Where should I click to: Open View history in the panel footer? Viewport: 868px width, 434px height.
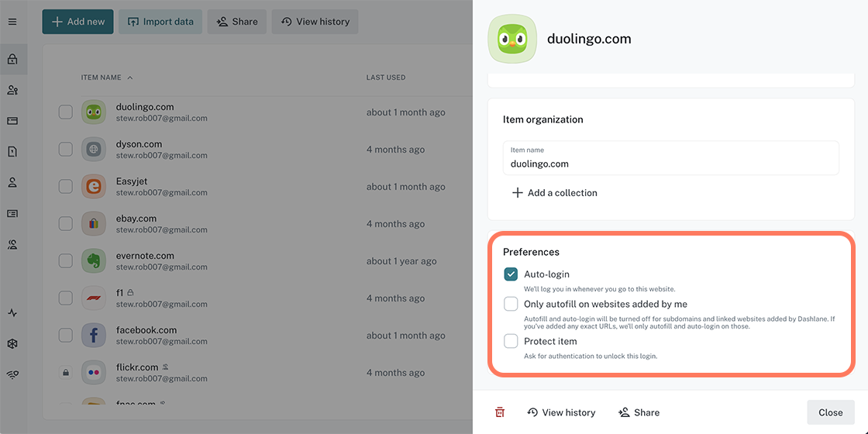[x=561, y=412]
